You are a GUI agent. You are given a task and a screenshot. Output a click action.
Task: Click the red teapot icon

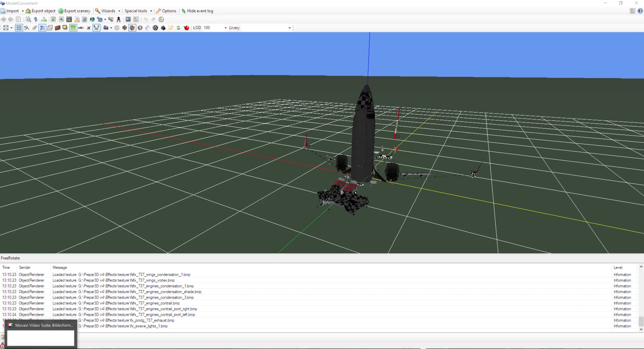point(186,28)
